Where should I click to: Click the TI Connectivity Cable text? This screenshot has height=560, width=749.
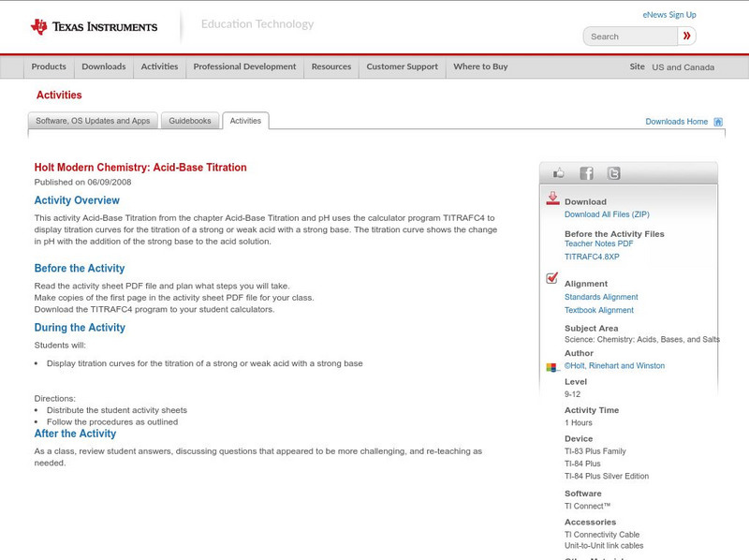pyautogui.click(x=602, y=535)
